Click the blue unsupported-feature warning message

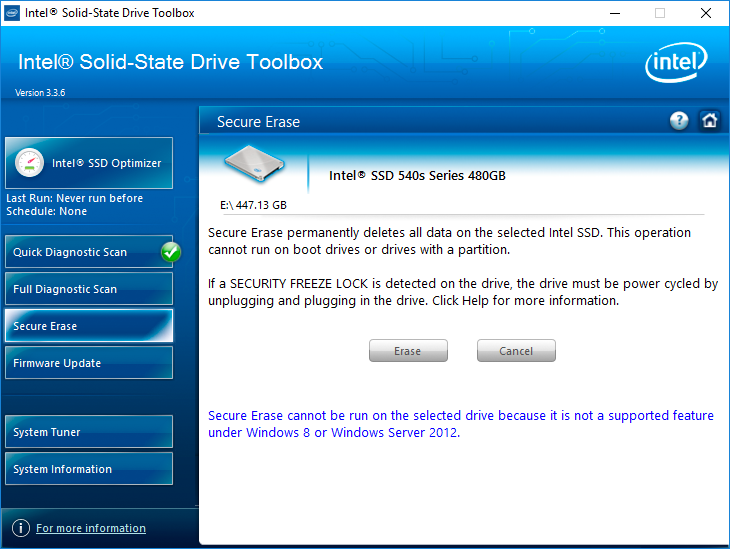(461, 424)
